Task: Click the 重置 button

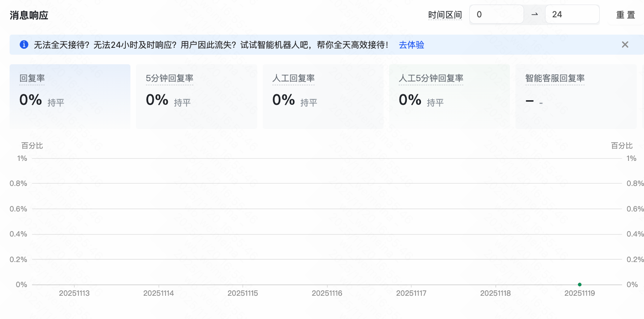Action: (625, 14)
